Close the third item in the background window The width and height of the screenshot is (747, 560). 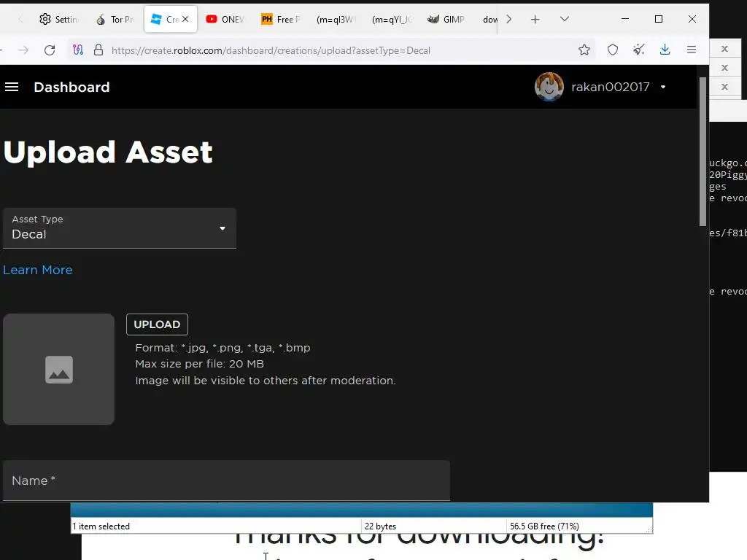tap(724, 87)
